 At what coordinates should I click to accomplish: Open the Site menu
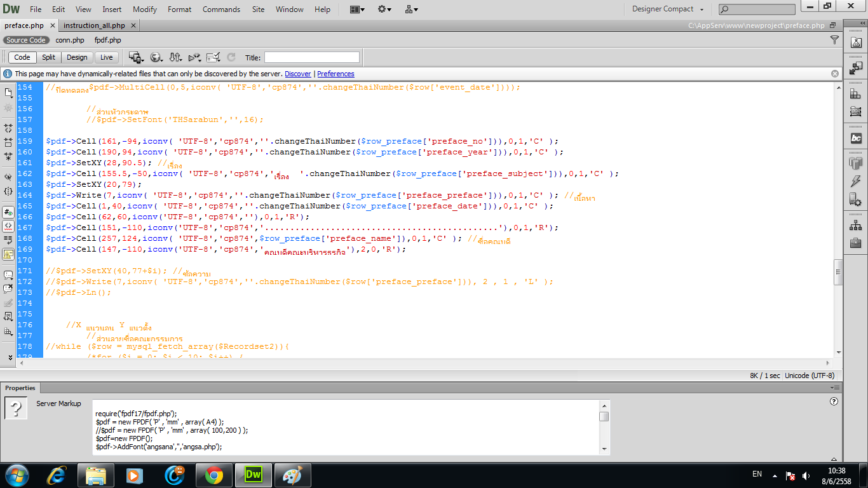pyautogui.click(x=258, y=10)
